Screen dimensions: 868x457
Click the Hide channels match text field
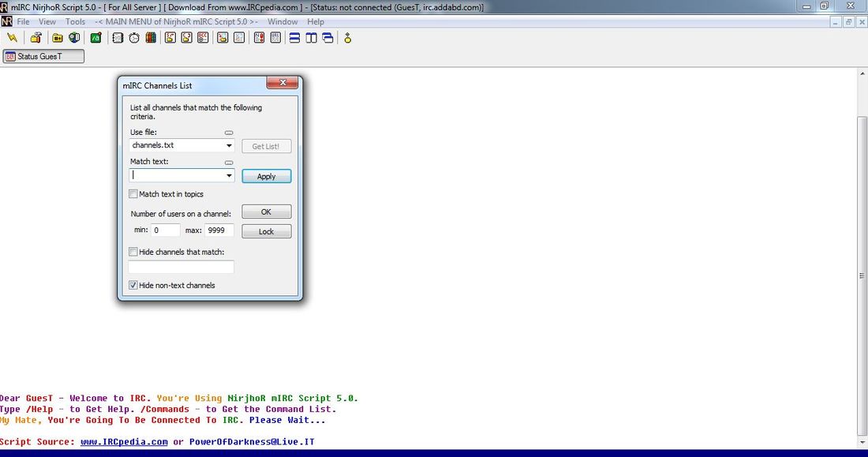click(x=181, y=267)
